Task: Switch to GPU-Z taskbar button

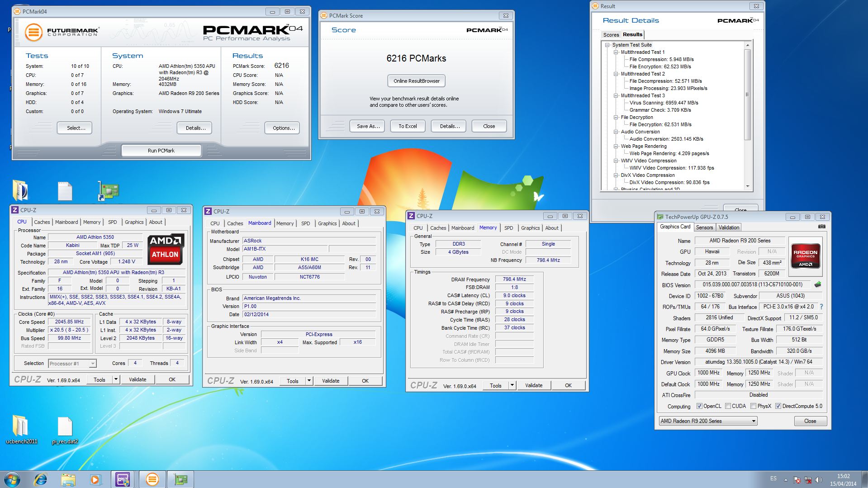Action: point(180,479)
